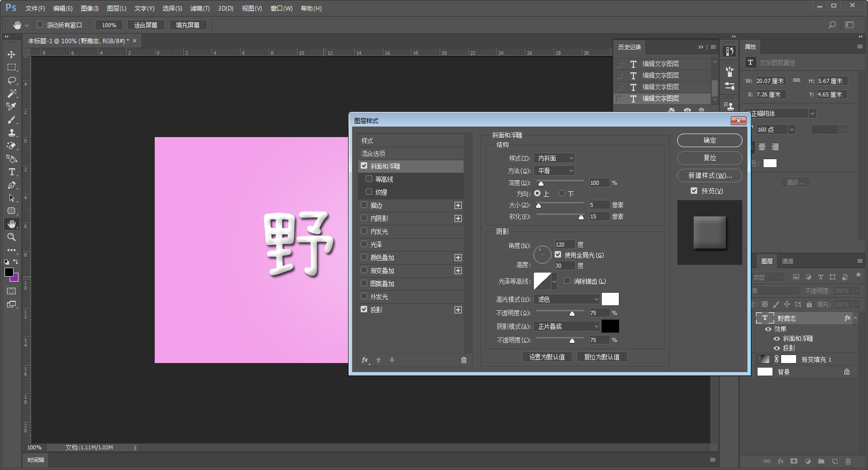Move effect up arrow in Layer Style dialog
Screen dimensions: 868x470
pos(379,360)
